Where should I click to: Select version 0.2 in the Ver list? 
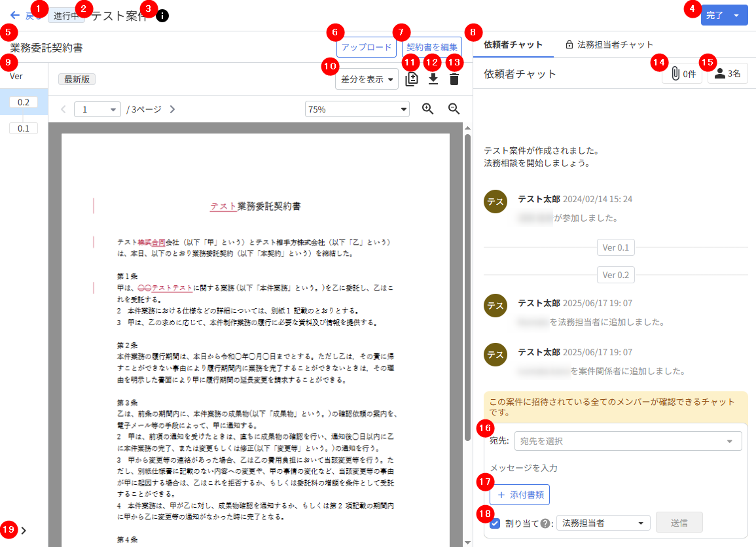click(x=24, y=102)
